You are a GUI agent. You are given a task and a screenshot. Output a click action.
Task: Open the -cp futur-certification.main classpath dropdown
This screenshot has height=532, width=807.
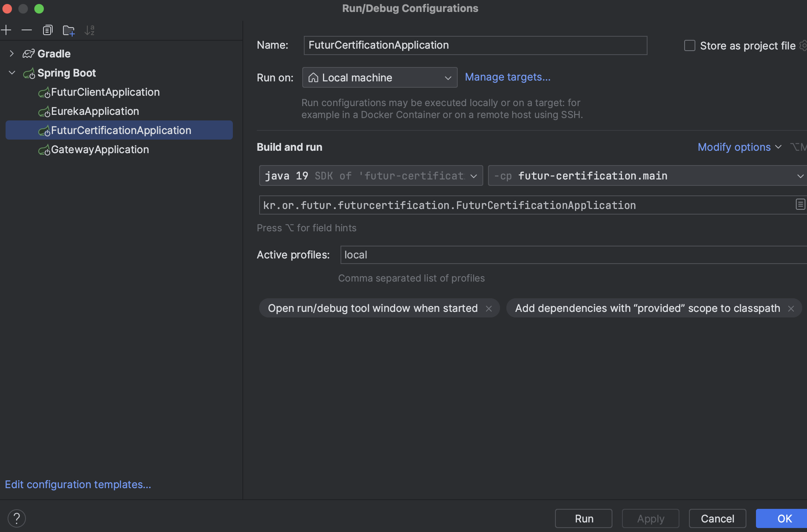648,175
